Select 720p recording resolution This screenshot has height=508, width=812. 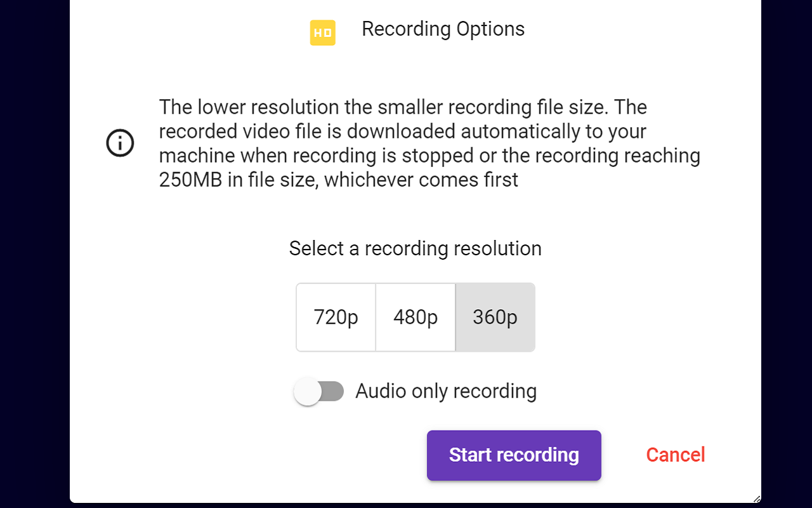(336, 317)
